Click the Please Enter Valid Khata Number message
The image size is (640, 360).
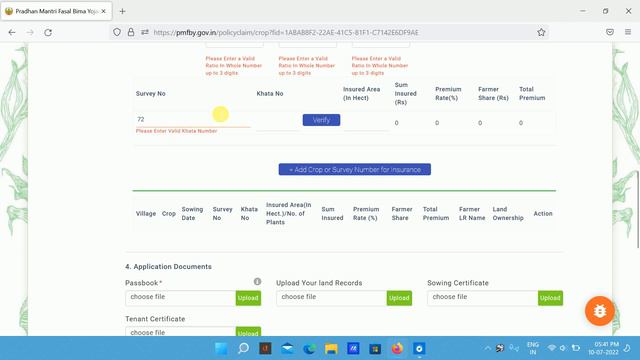(x=176, y=131)
